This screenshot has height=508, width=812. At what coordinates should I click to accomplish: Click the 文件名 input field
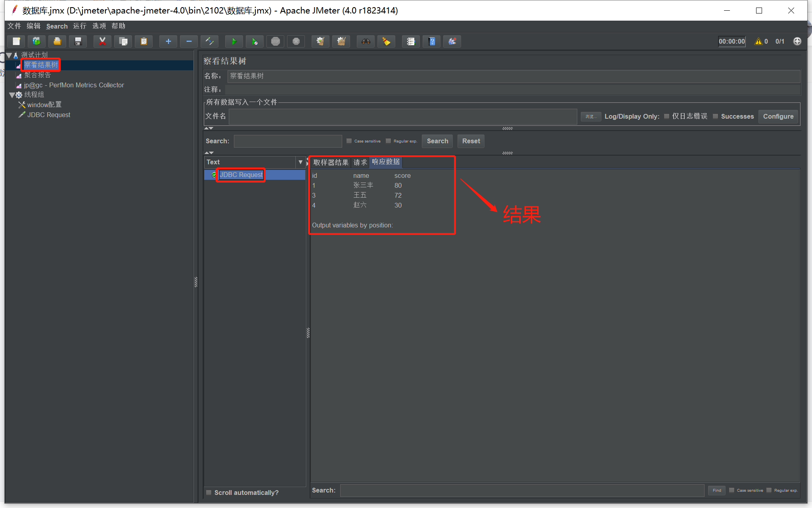click(x=402, y=116)
